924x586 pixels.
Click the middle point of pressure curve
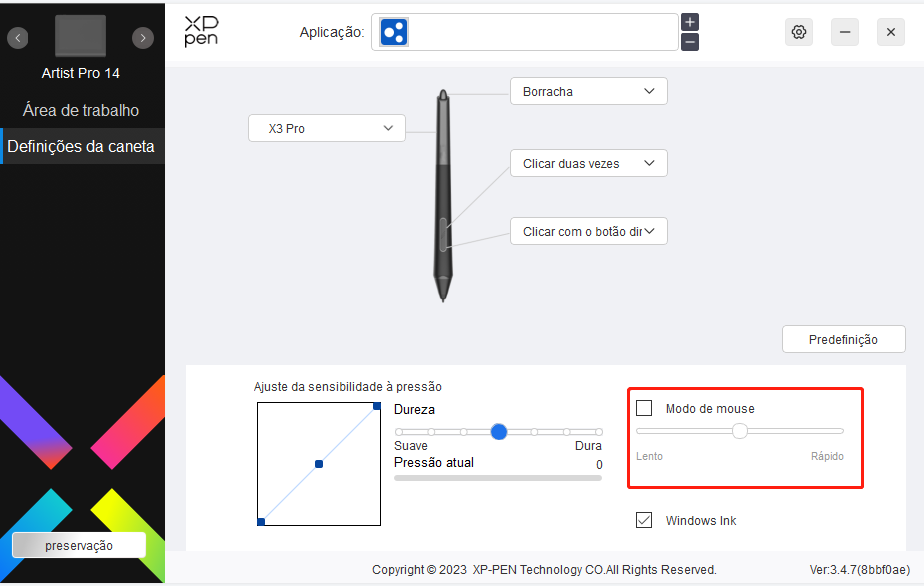[319, 464]
